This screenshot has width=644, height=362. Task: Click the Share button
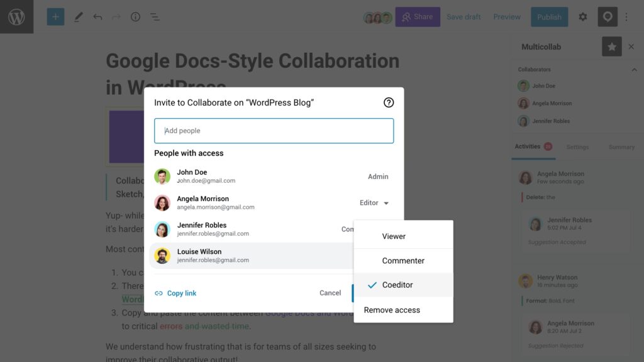(x=418, y=17)
